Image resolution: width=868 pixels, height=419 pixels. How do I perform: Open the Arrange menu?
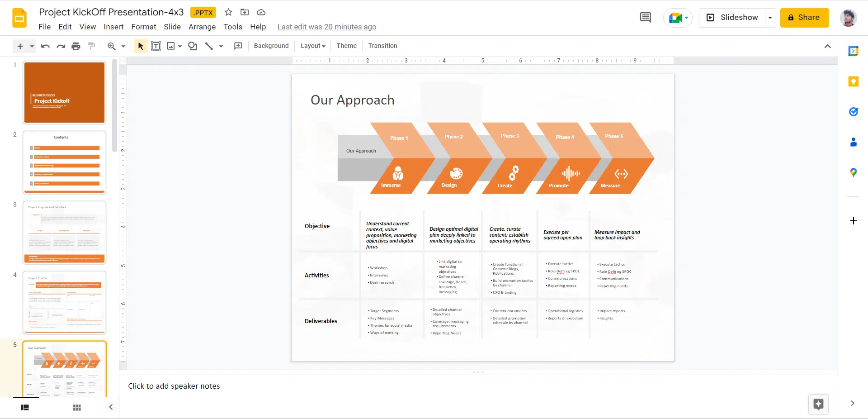[x=202, y=27]
